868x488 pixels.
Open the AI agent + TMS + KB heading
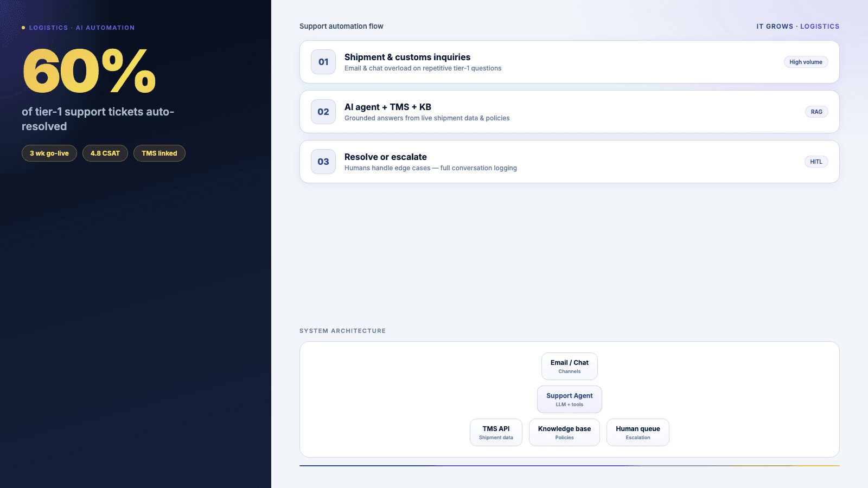click(x=388, y=107)
